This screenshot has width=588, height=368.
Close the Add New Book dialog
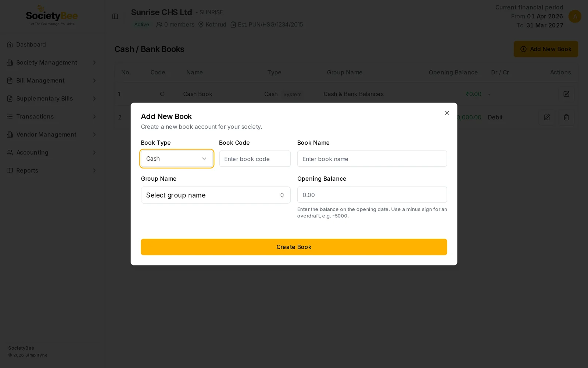coord(447,113)
